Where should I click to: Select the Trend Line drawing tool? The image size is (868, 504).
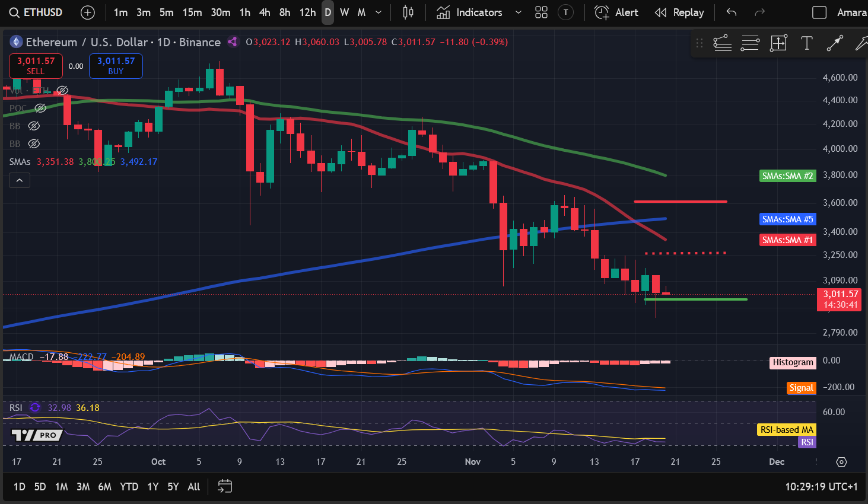tap(722, 43)
